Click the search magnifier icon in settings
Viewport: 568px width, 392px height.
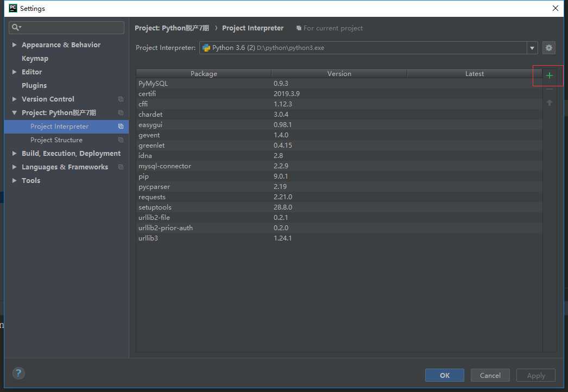(16, 27)
